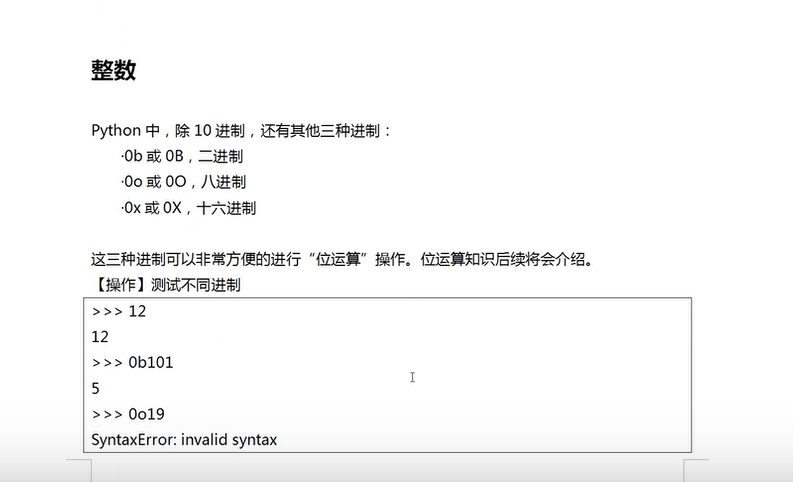Click the heading 整数
This screenshot has width=793, height=482.
pos(114,70)
